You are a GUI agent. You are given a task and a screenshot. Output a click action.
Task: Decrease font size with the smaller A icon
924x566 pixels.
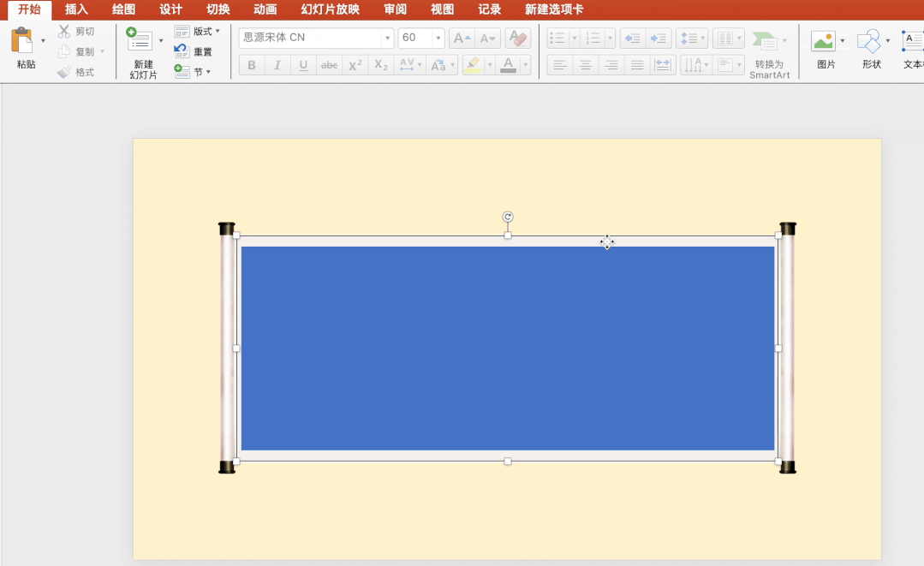(487, 39)
